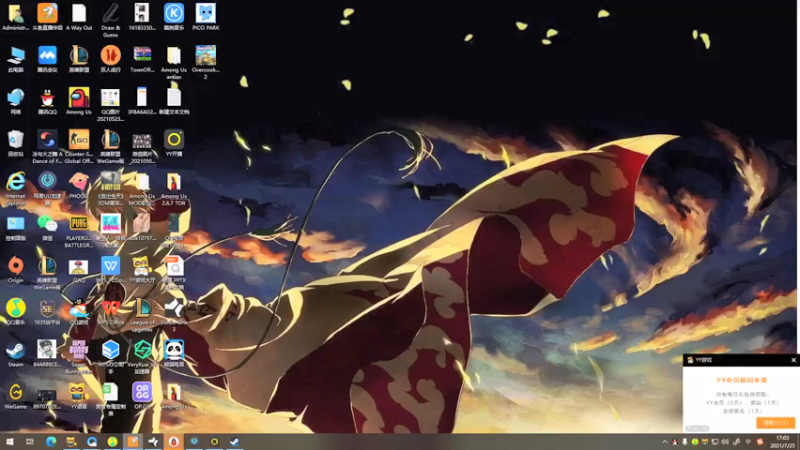This screenshot has width=800, height=450.
Task: Show hidden system tray icons
Action: click(665, 442)
